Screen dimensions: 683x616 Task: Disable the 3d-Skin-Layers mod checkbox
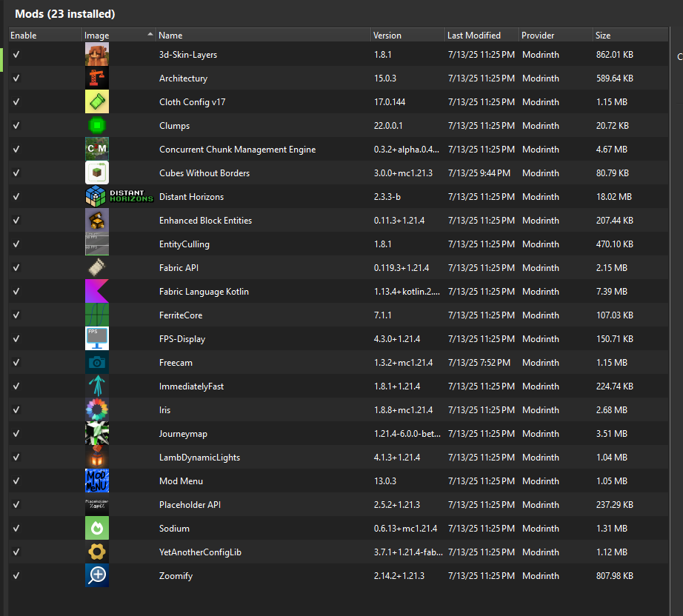pyautogui.click(x=16, y=54)
